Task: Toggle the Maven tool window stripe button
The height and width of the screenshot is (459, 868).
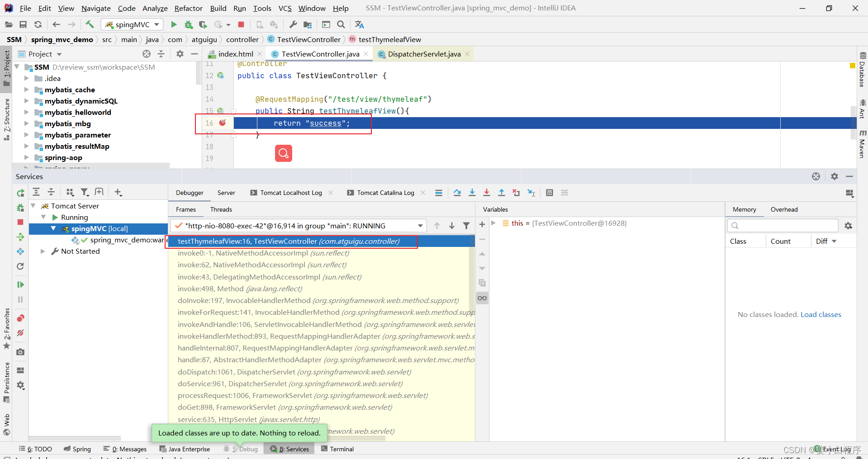Action: (x=862, y=144)
